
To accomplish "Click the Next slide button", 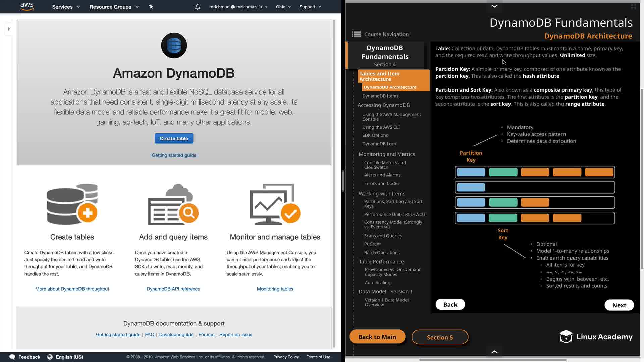I will point(619,305).
